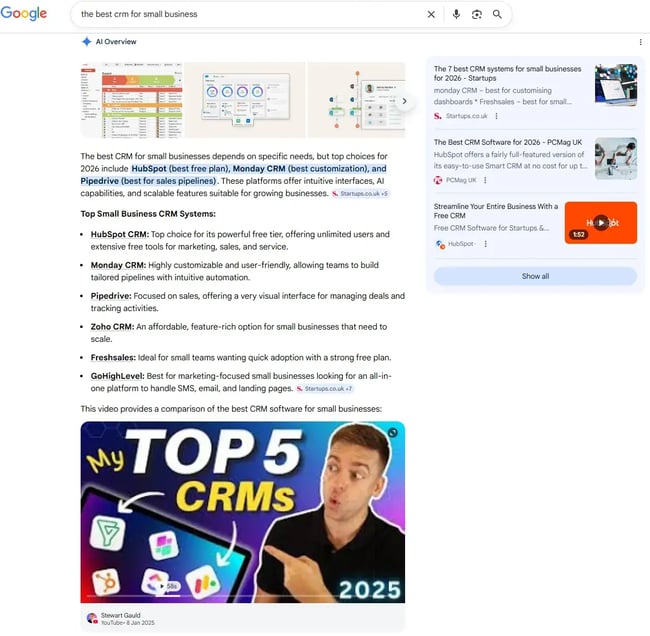The height and width of the screenshot is (636, 650).
Task: Click the Startups.co.uk favicon
Action: coord(438,116)
